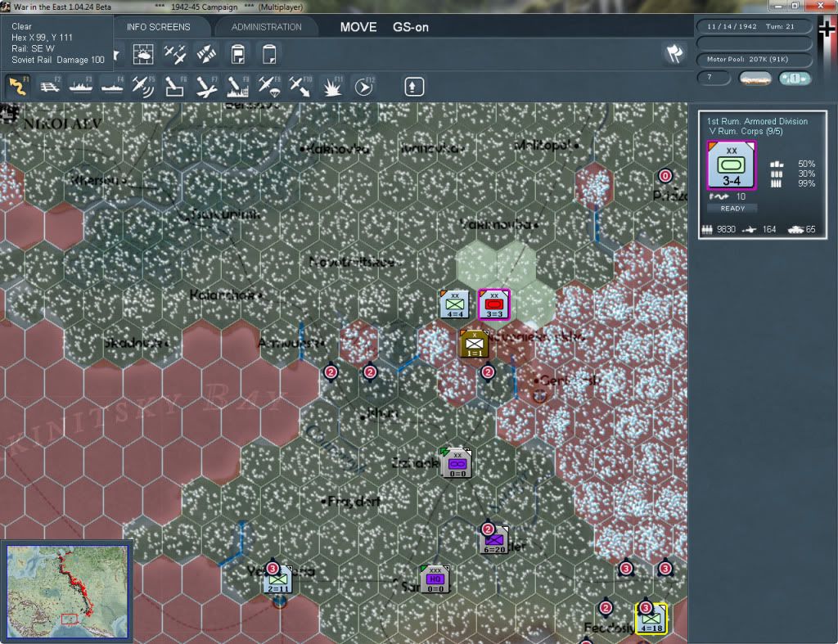The width and height of the screenshot is (838, 644).
Task: Select Move mode F1 winding arrow icon
Action: (18, 87)
